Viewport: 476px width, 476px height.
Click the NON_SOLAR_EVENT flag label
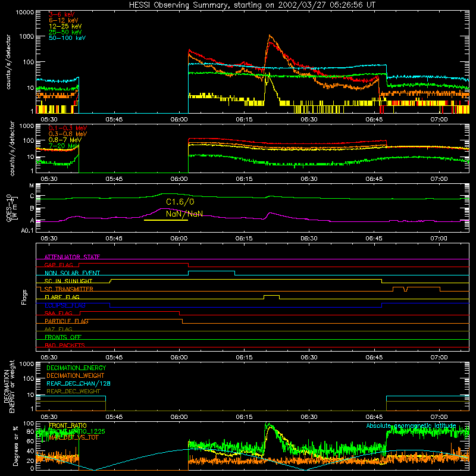[72, 273]
